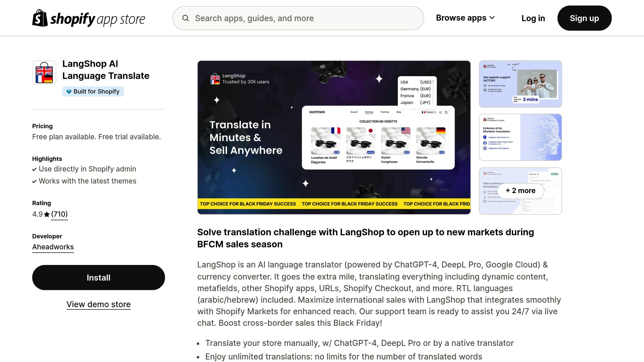Viewport: 644px width, 362px height.
Task: Open the Embrace AI for Effortless Translation thumbnail
Action: [520, 137]
